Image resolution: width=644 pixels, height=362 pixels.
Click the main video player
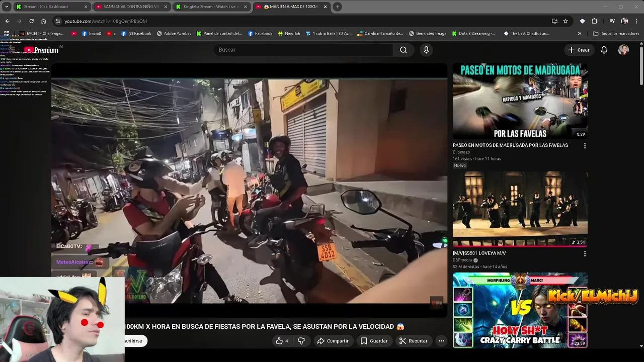coord(249,190)
